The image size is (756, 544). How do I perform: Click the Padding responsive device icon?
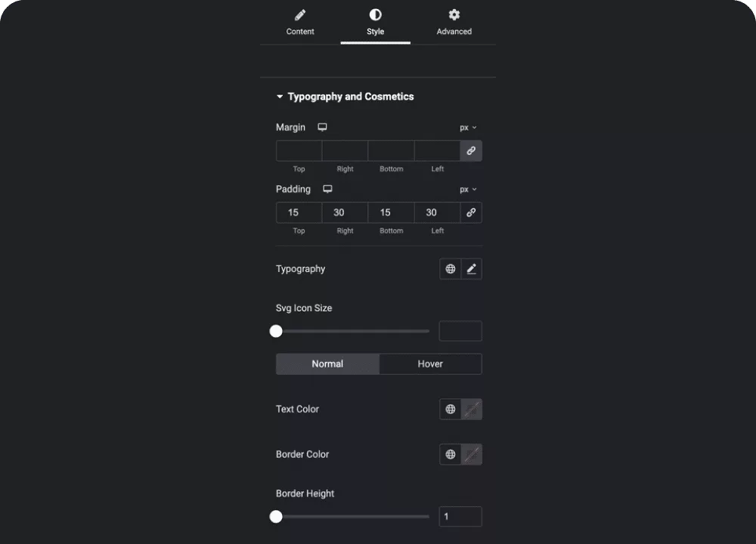(x=327, y=189)
